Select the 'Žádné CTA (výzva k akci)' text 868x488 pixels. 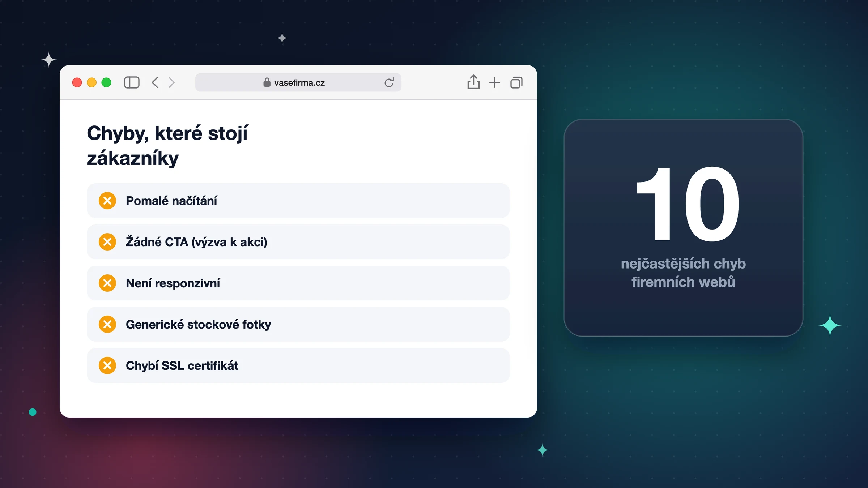pyautogui.click(x=196, y=242)
